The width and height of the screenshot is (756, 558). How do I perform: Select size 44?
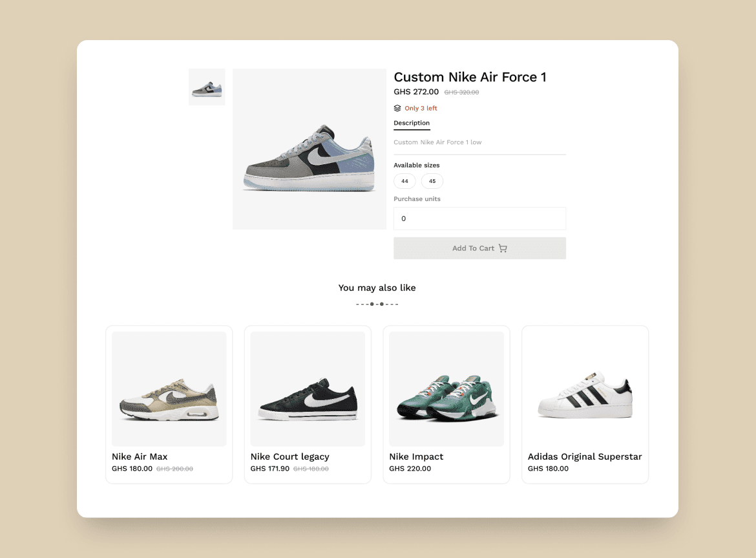pyautogui.click(x=404, y=181)
